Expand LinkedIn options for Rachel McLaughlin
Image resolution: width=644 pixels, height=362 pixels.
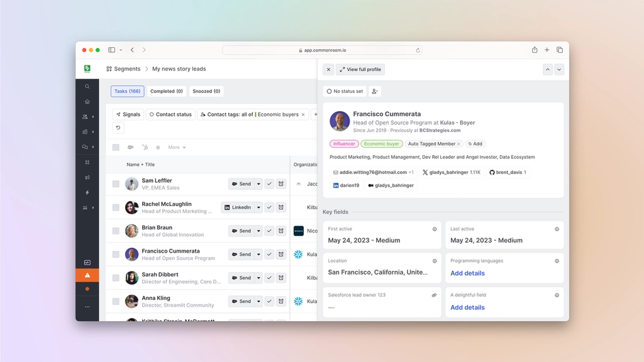258,207
